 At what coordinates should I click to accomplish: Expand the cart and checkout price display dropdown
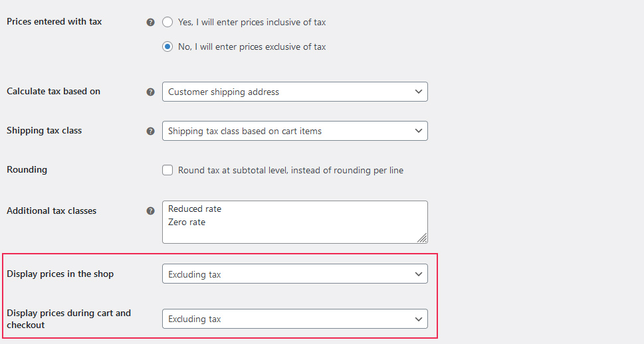tap(294, 319)
